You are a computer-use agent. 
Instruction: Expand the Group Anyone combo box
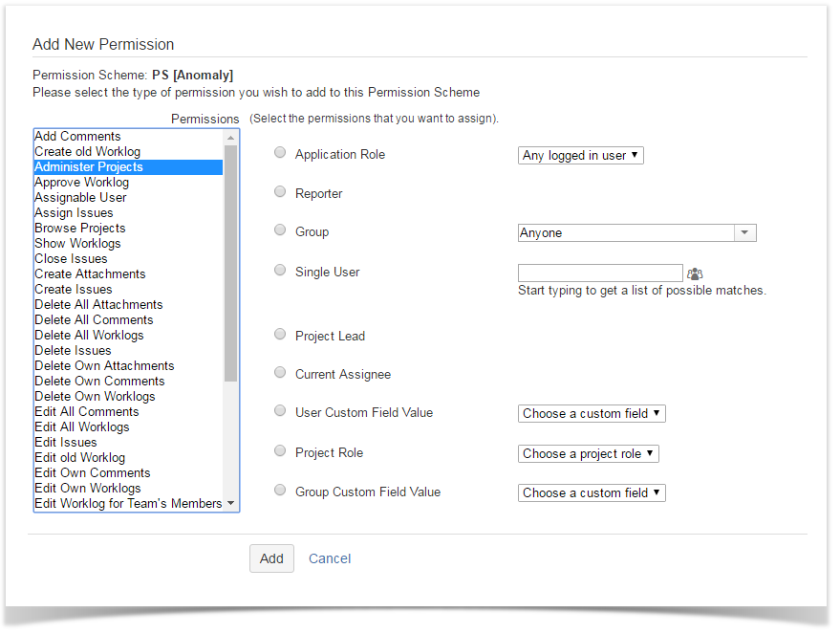744,233
